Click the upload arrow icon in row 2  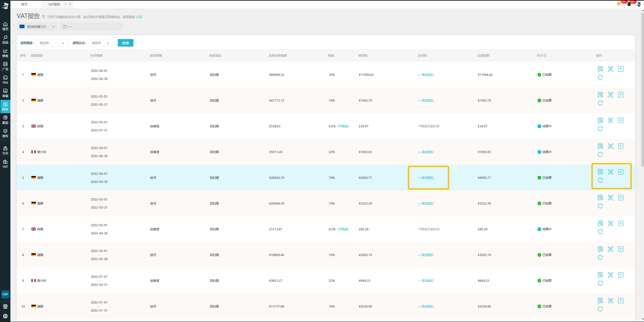pyautogui.click(x=621, y=95)
